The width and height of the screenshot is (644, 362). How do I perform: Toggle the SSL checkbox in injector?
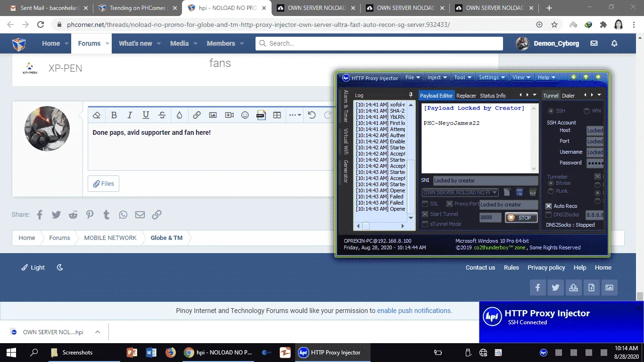425,204
